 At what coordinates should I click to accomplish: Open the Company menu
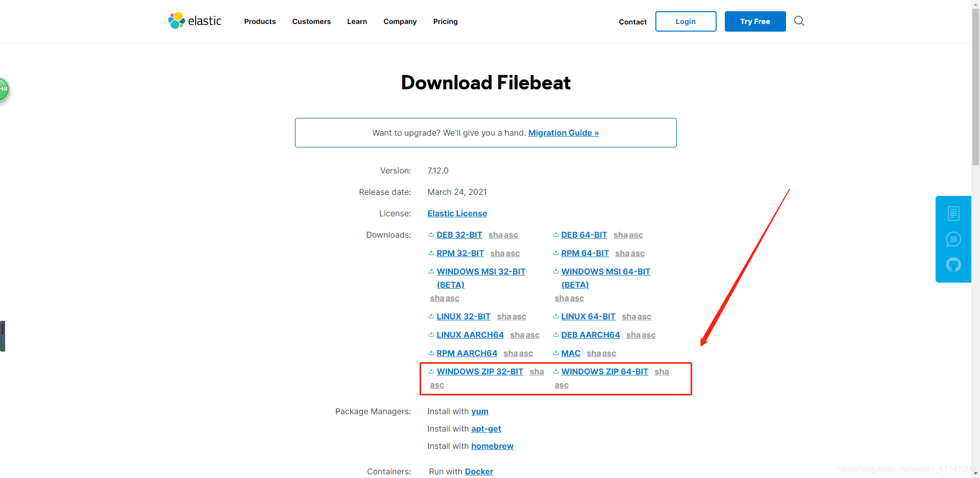(400, 21)
